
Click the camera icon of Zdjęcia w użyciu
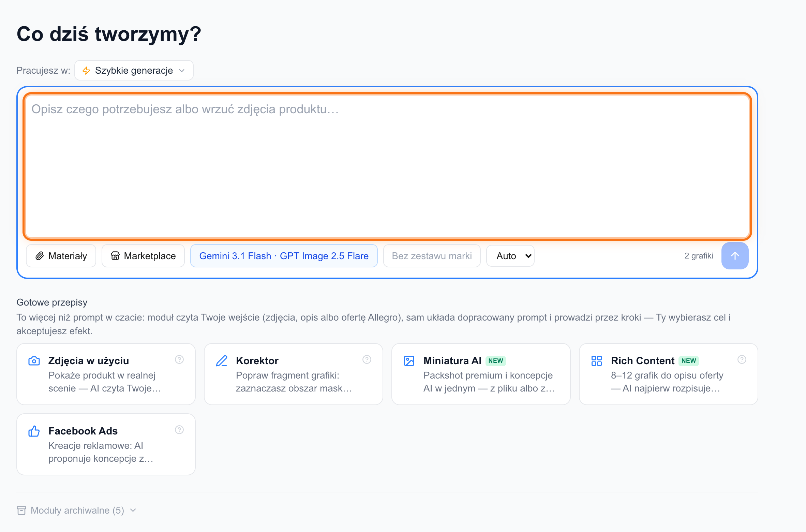(x=34, y=361)
